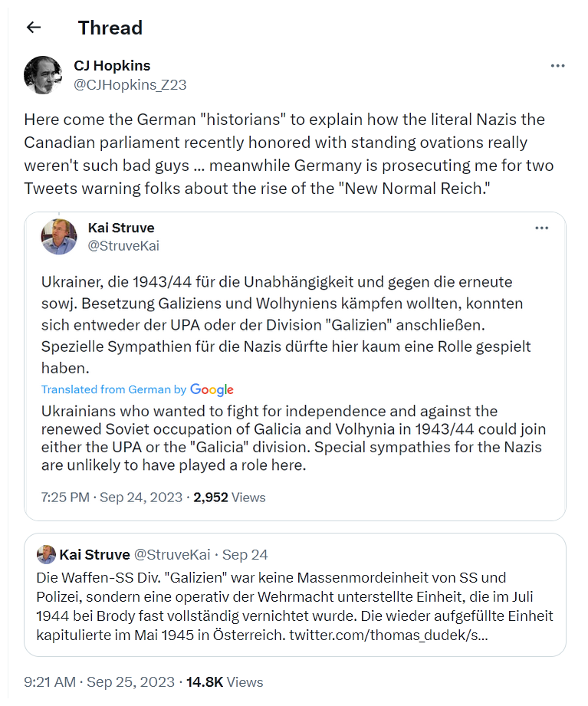Open CJ Hopkins display name
The width and height of the screenshot is (588, 706).
tap(112, 66)
